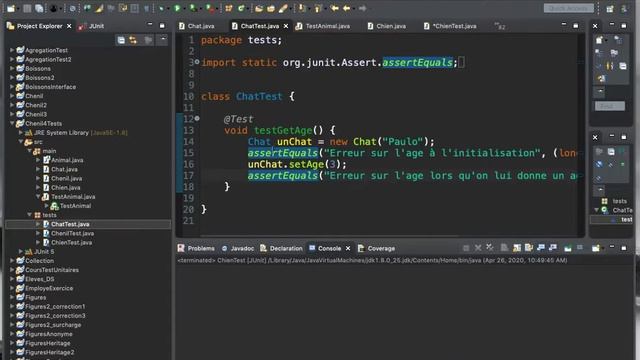Click the Open Console icon
Viewport: 640px width, 360px height.
pyautogui.click(x=596, y=248)
